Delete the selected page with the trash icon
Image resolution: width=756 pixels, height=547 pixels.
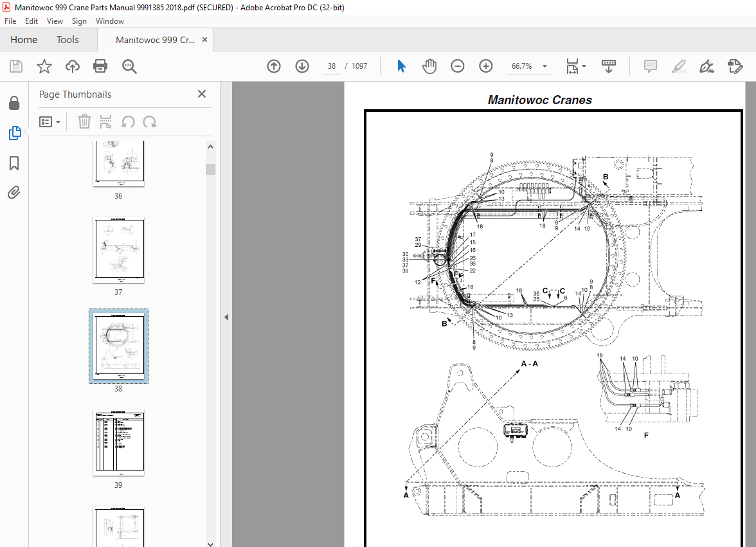(x=84, y=122)
